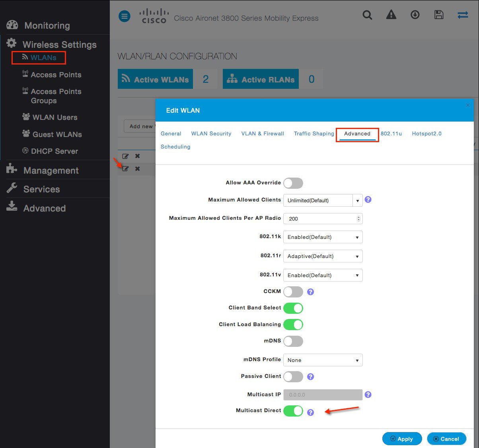Image resolution: width=479 pixels, height=448 pixels.
Task: Switch to the General tab
Action: 171,133
